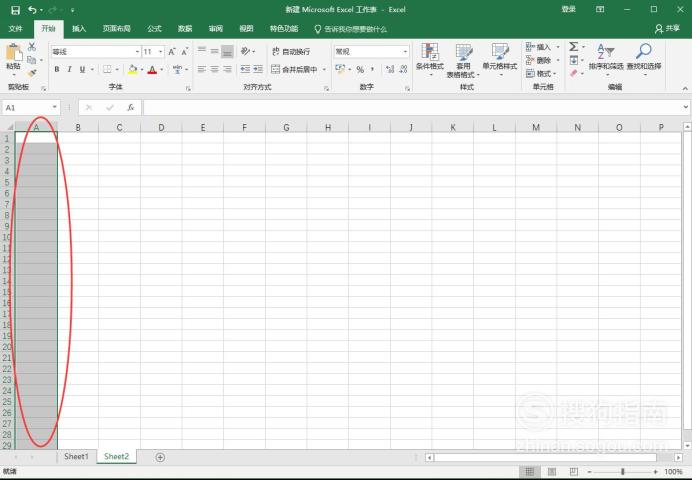Click the Paste clipboard icon
This screenshot has width=692, height=480.
14,52
